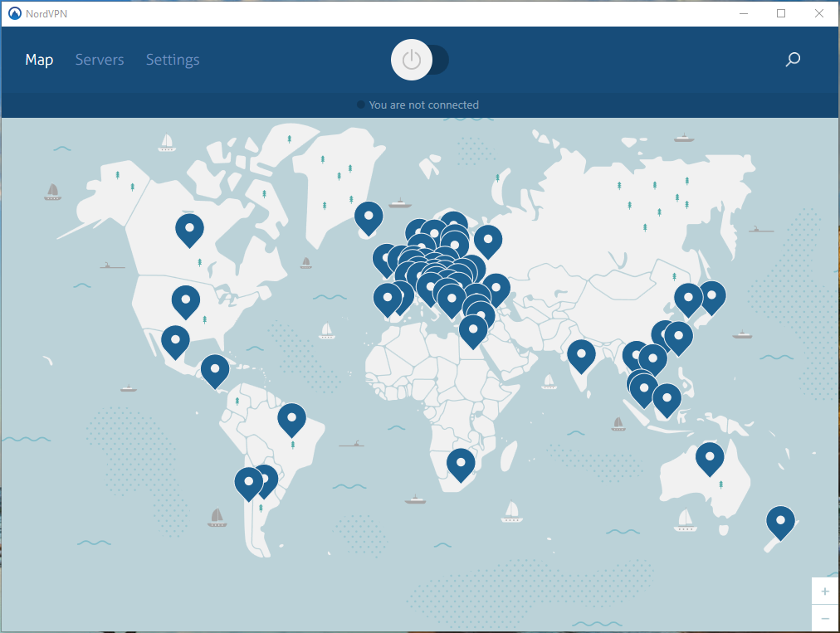Enable quick connect with the power button
The width and height of the screenshot is (840, 633).
click(412, 59)
